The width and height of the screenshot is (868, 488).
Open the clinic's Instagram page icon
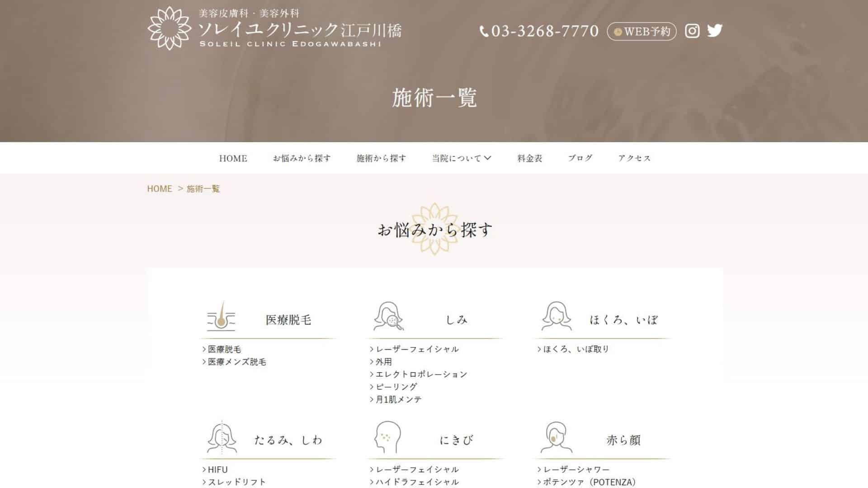coord(692,31)
